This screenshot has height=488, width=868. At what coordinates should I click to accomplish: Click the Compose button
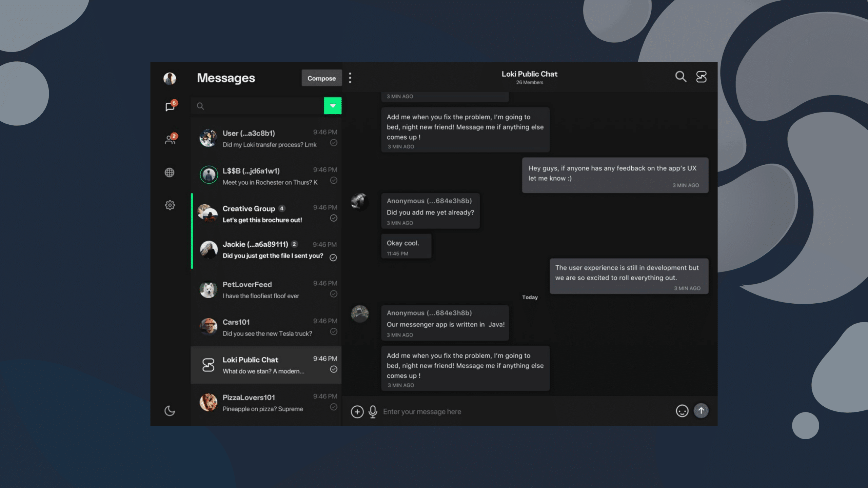(321, 78)
